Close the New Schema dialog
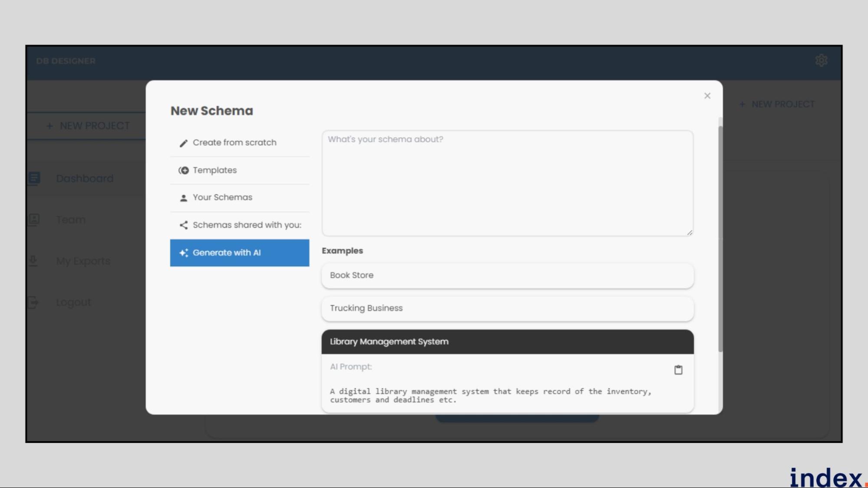Screen dimensions: 868x488 [x=707, y=96]
